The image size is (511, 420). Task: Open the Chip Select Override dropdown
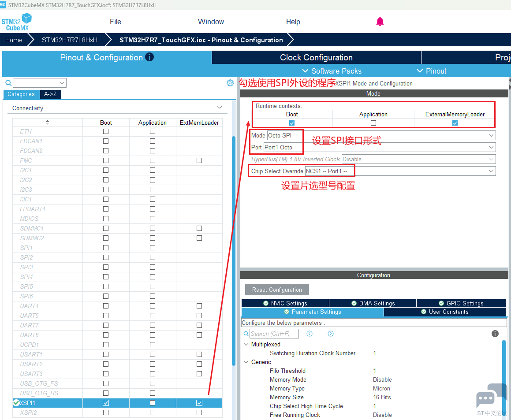point(491,171)
